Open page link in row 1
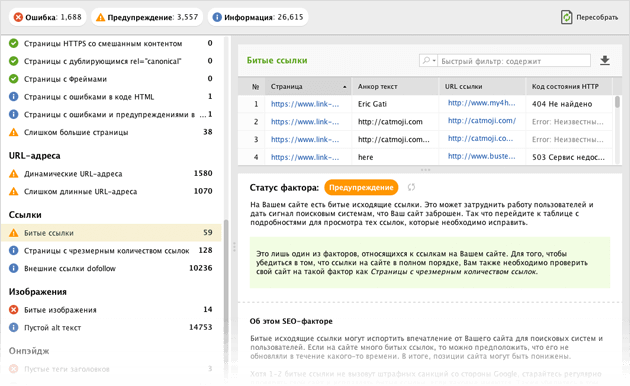This screenshot has height=386, width=630. (305, 104)
